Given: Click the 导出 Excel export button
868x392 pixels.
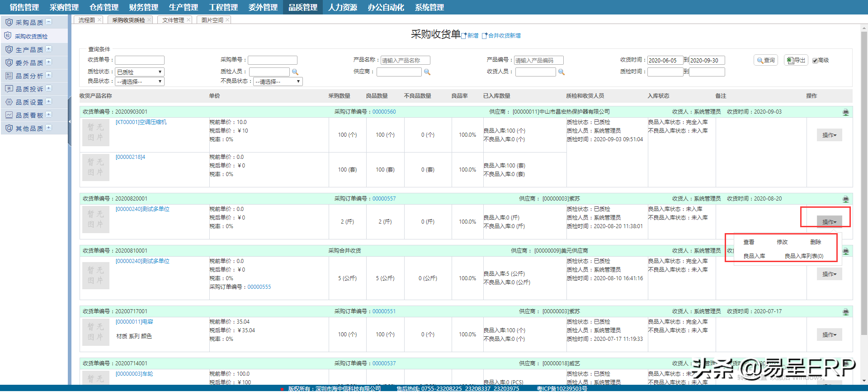Looking at the screenshot, I should click(x=796, y=60).
